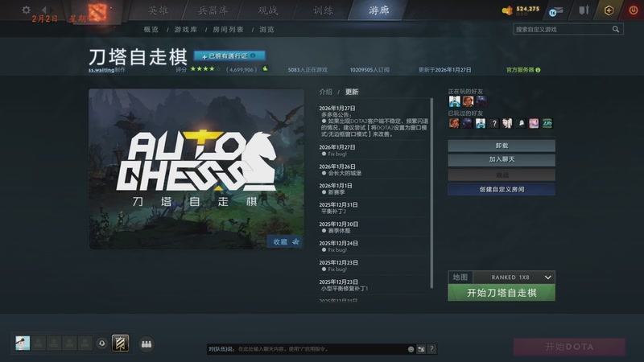The height and width of the screenshot is (362, 644).
Task: Click the update list scrollbar
Action: click(431, 193)
